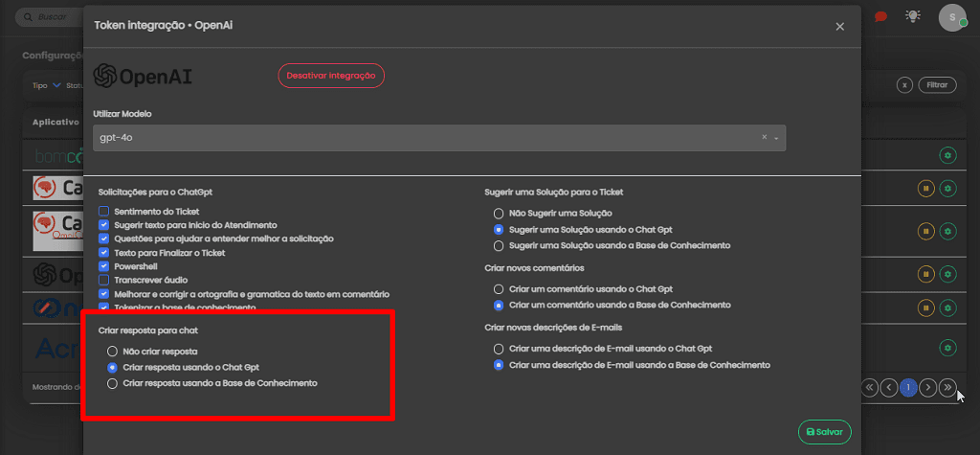Open the Tipo filter dropdown
Screen dimensions: 980x455
(47, 85)
